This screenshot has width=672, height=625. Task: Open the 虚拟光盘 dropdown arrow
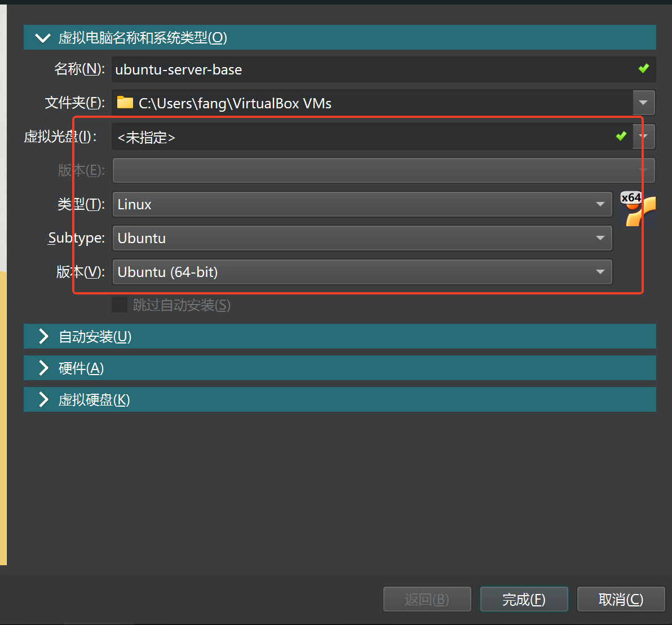(x=643, y=137)
